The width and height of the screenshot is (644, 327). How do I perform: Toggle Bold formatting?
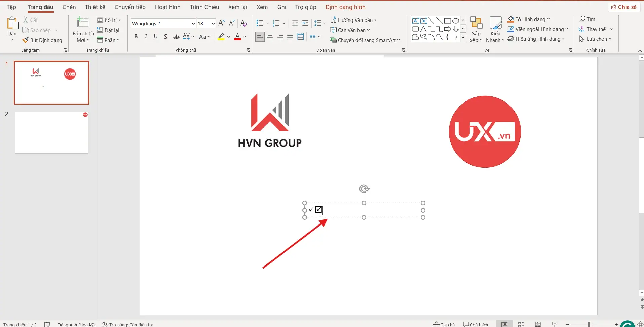point(136,37)
